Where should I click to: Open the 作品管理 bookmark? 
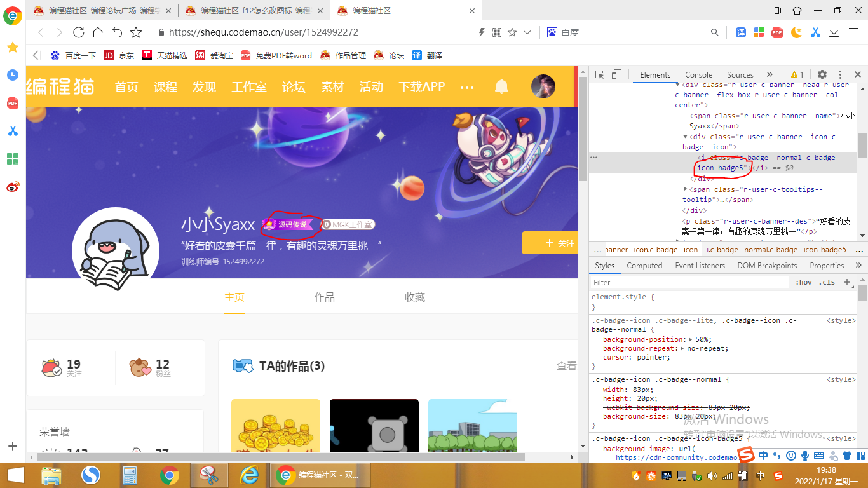point(343,55)
